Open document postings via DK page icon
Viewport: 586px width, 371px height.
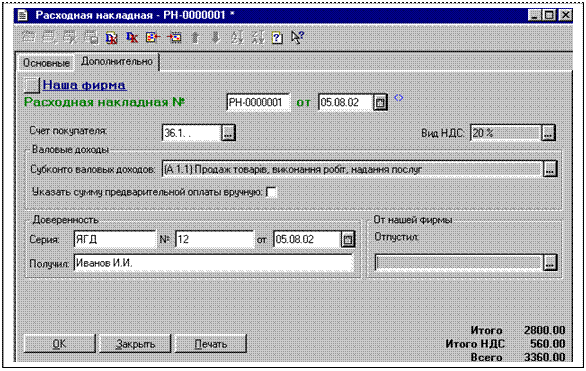pos(111,37)
